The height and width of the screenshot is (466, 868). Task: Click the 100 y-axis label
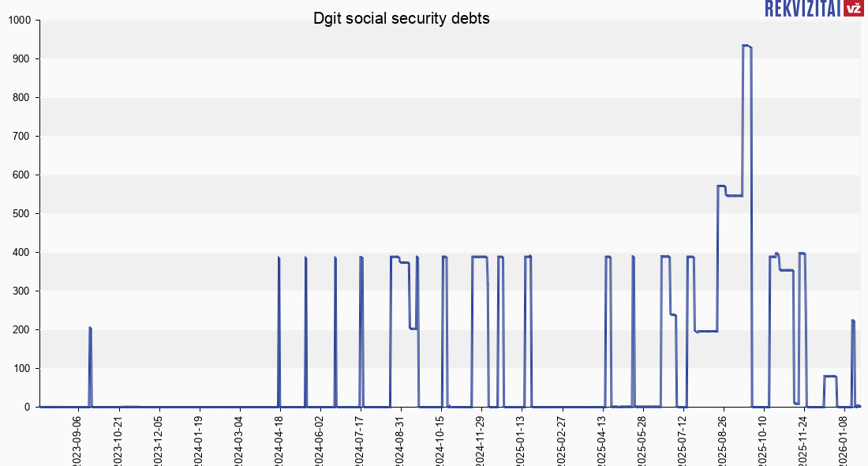[21, 369]
